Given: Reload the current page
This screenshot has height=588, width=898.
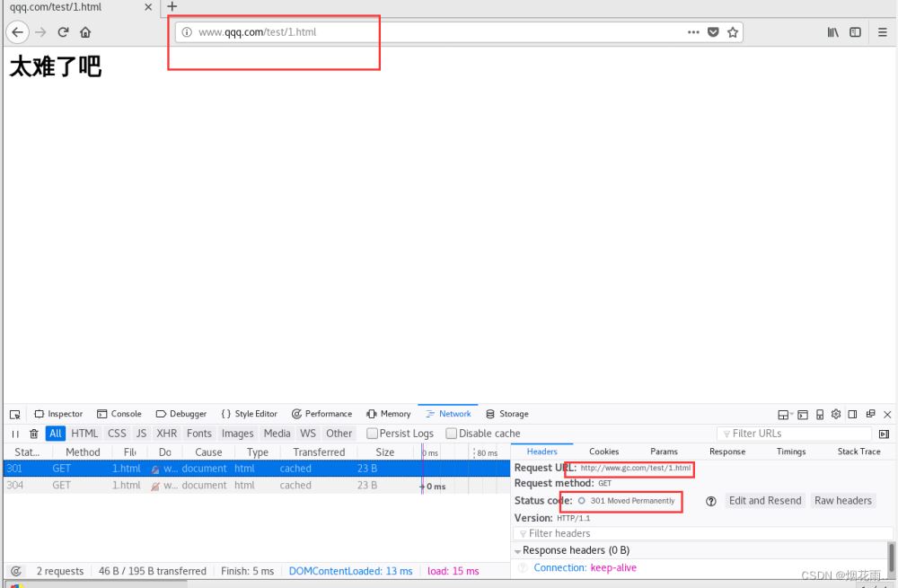Looking at the screenshot, I should tap(63, 32).
